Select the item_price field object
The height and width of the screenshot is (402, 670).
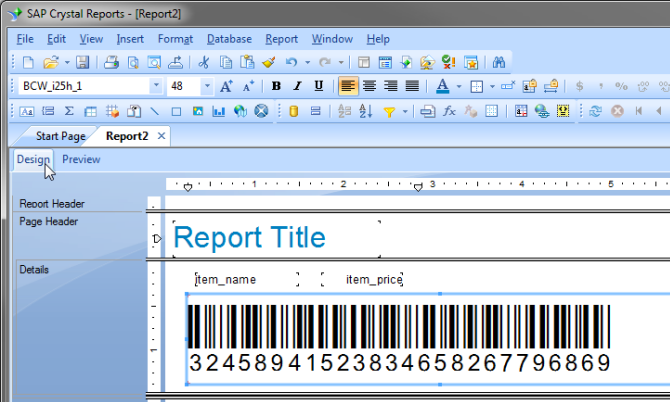click(362, 279)
